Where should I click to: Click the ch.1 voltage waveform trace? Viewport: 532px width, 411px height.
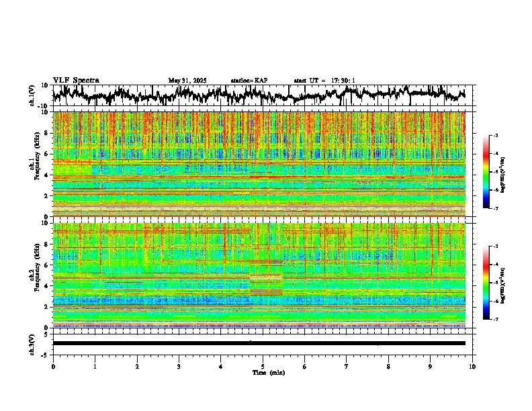click(259, 95)
